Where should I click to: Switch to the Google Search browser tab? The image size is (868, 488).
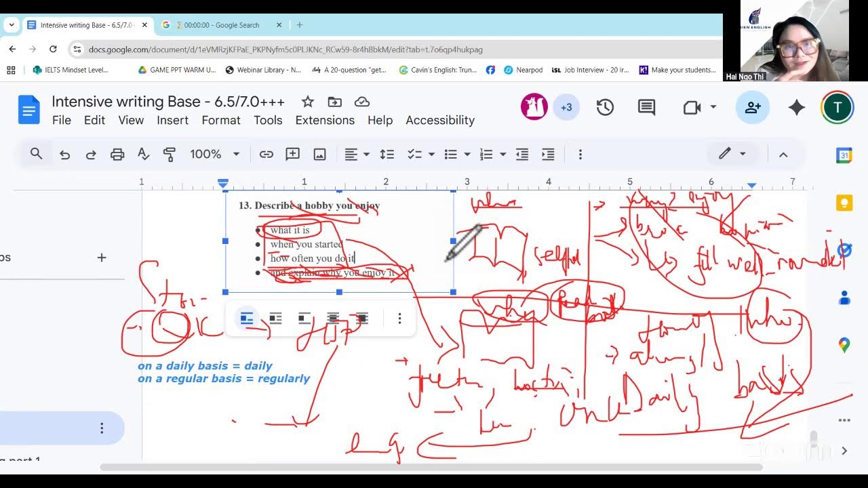click(222, 25)
